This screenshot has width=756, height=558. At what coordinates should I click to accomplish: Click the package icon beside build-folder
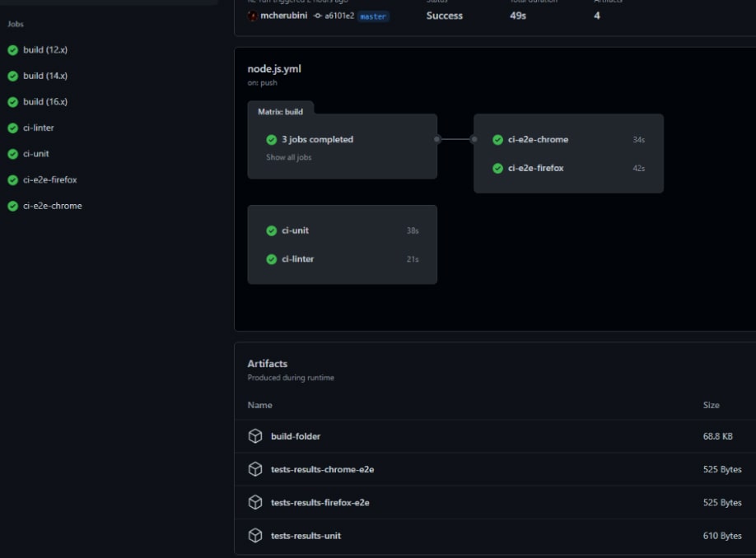pos(255,436)
